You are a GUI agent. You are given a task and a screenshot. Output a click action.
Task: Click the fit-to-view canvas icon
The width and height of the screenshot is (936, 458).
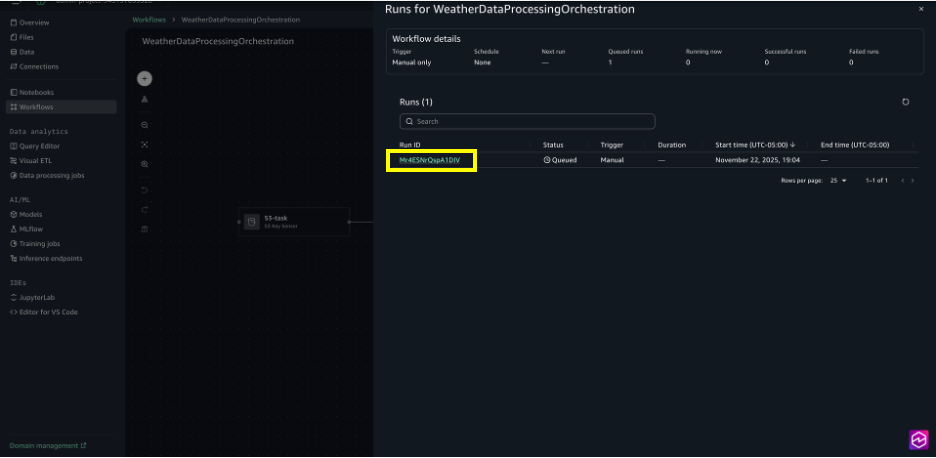[x=145, y=144]
